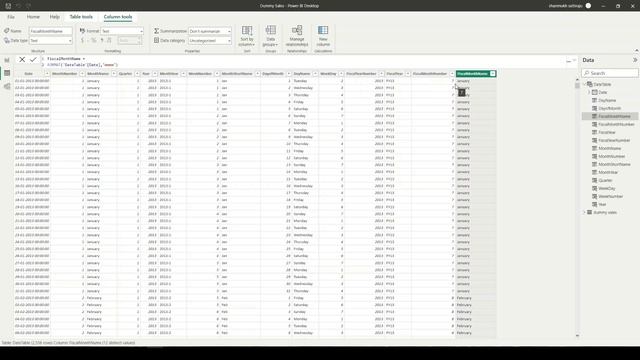Screen dimensions: 640x360
Task: Switch to the Column tools tab
Action: [118, 17]
